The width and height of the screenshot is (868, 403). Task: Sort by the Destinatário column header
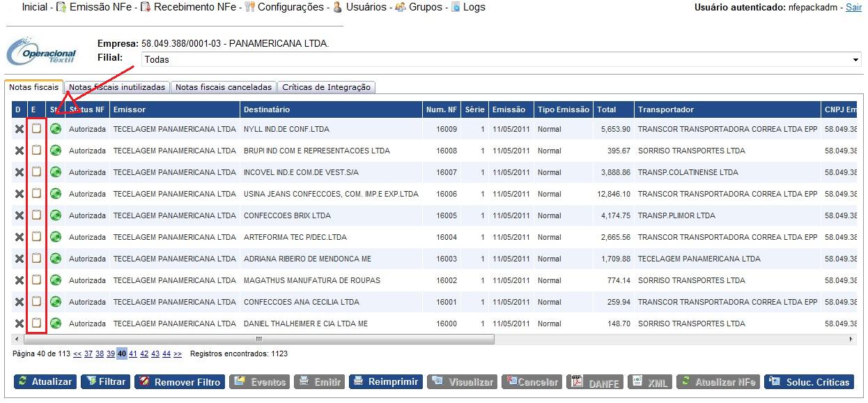point(267,109)
